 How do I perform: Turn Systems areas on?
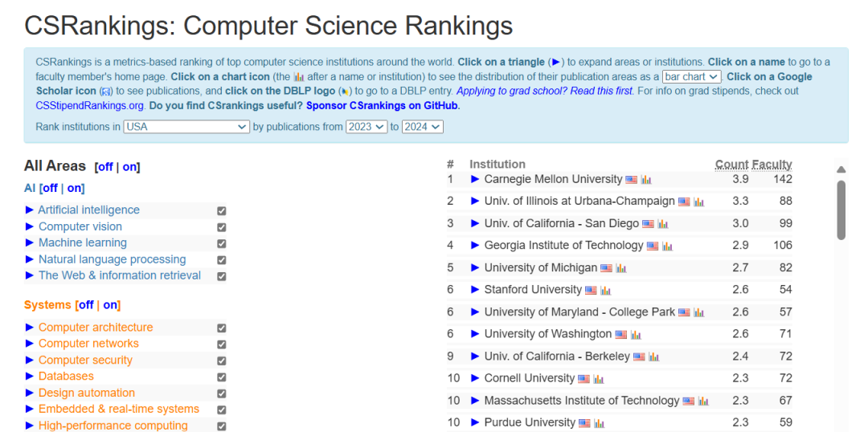pos(110,305)
